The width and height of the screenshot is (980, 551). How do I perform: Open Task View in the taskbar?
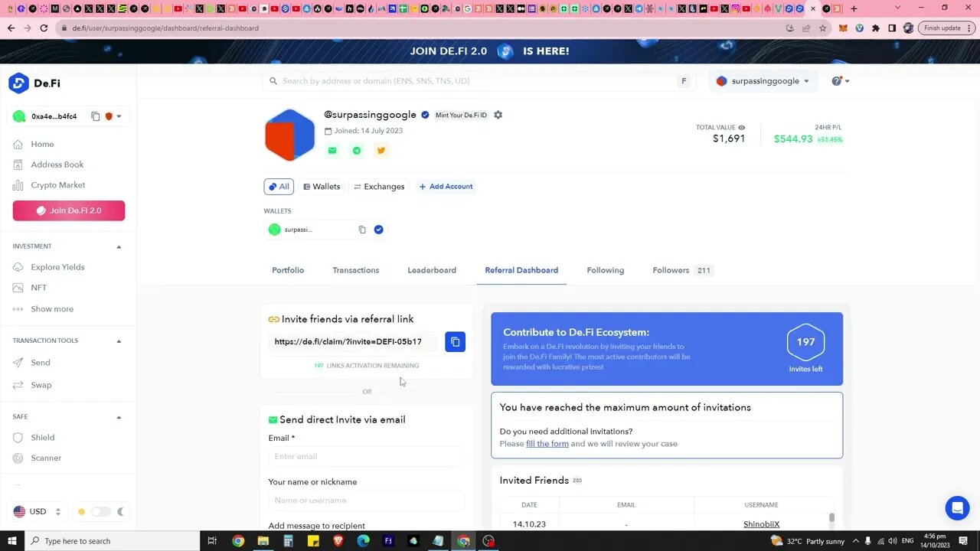[213, 541]
